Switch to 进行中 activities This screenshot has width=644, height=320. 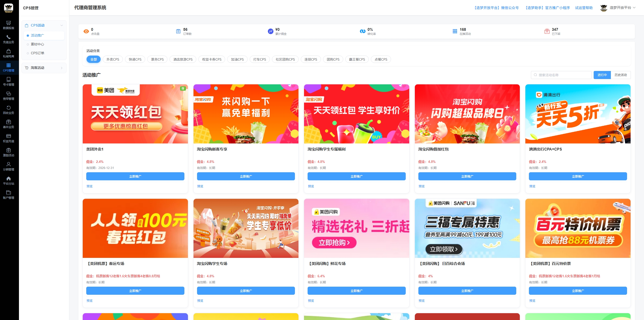(x=602, y=75)
